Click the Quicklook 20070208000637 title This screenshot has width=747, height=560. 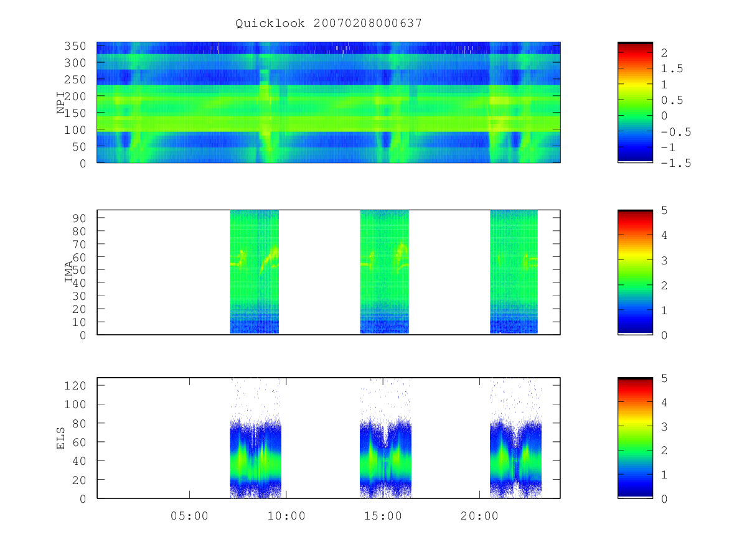click(329, 24)
